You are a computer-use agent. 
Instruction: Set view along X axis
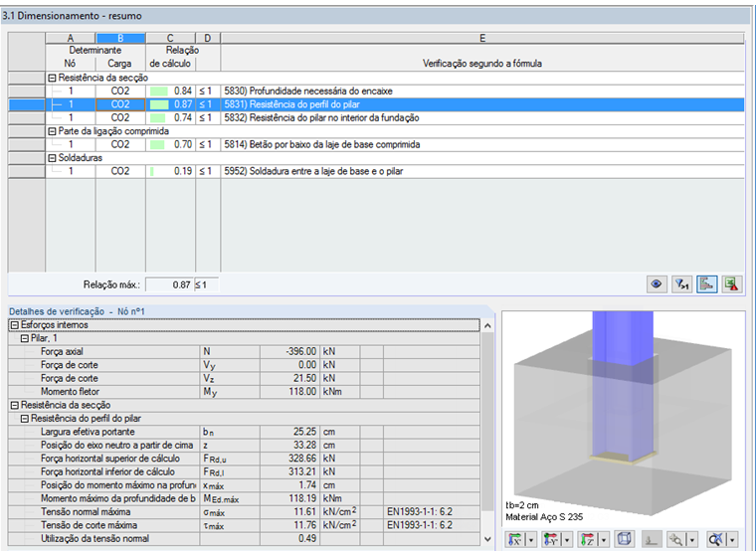515,540
